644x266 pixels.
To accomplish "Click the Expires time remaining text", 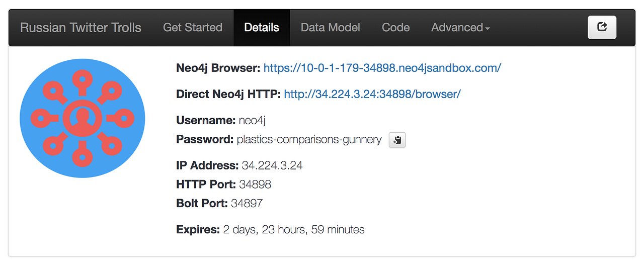I will [x=294, y=230].
